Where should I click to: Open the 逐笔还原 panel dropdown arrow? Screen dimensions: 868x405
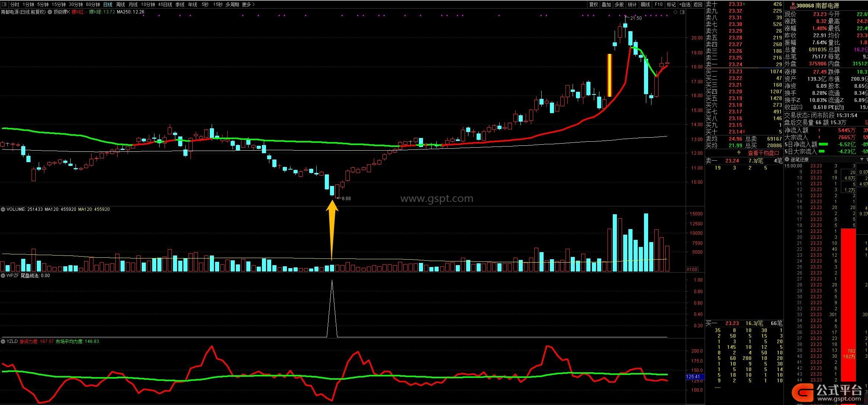tap(787, 160)
